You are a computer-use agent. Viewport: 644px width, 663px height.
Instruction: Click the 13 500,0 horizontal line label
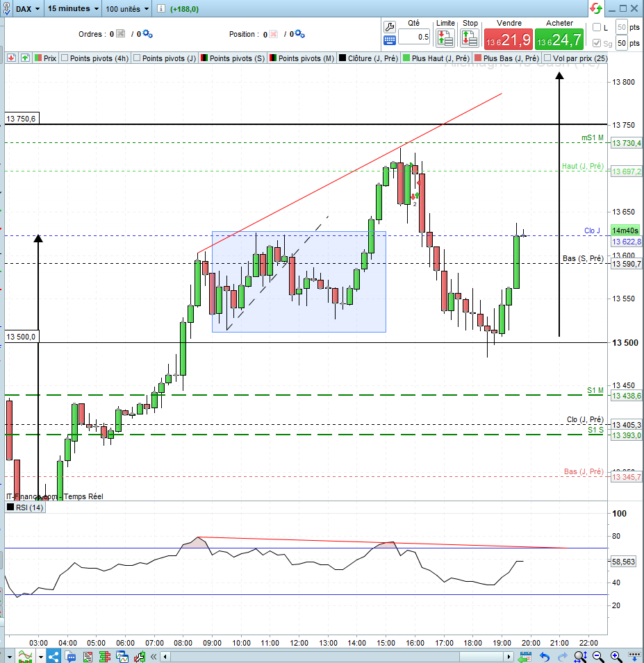point(22,337)
